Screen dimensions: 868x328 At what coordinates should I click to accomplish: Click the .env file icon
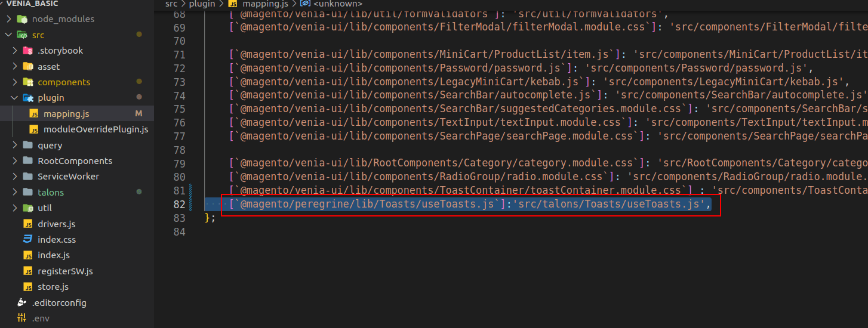(x=21, y=318)
